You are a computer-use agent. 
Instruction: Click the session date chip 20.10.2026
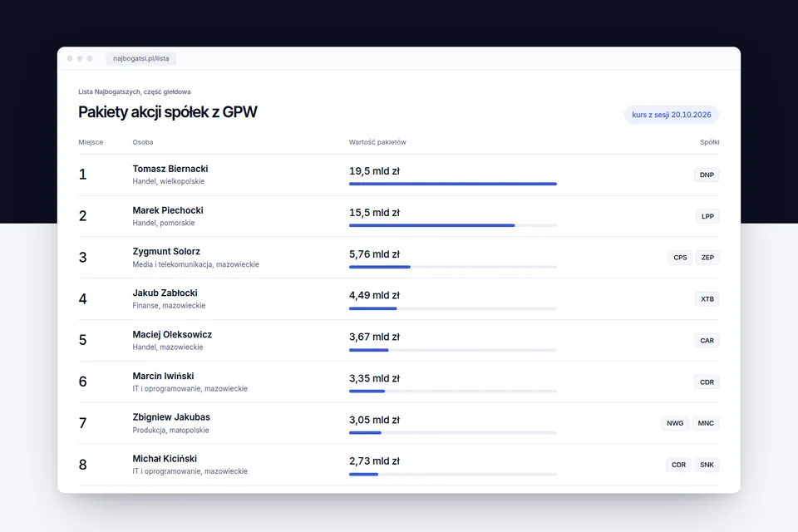point(672,115)
